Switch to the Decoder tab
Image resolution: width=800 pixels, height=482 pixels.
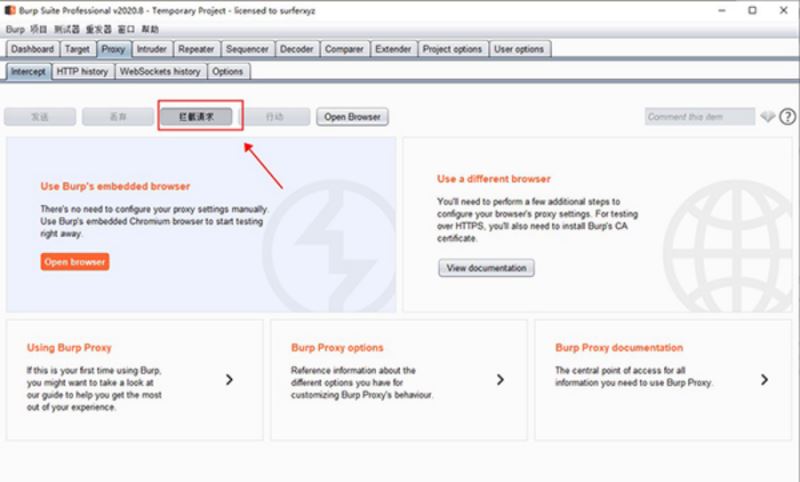[x=296, y=49]
